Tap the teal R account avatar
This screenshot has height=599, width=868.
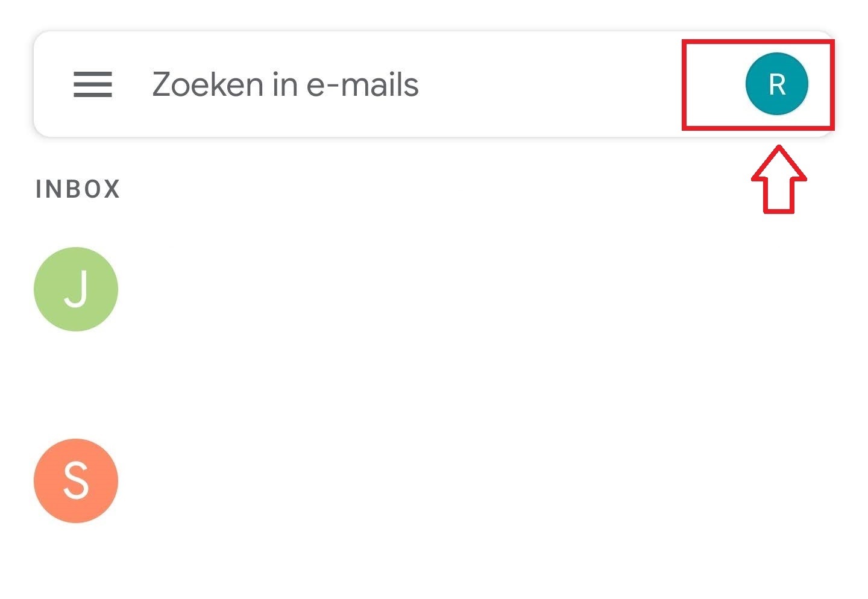click(776, 84)
